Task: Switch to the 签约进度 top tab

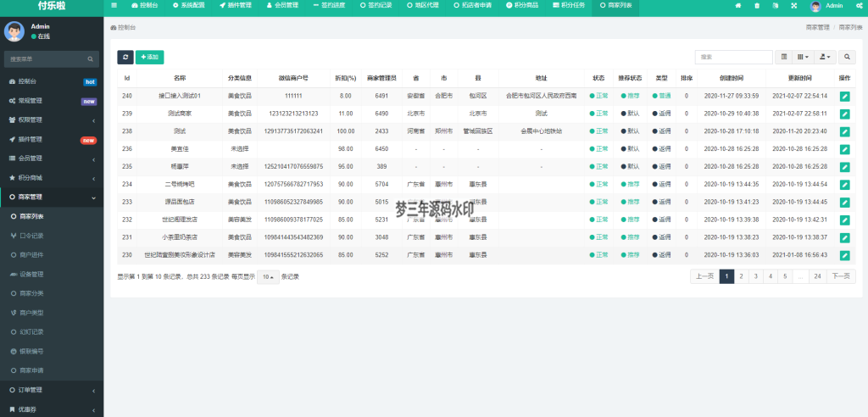Action: pos(329,6)
